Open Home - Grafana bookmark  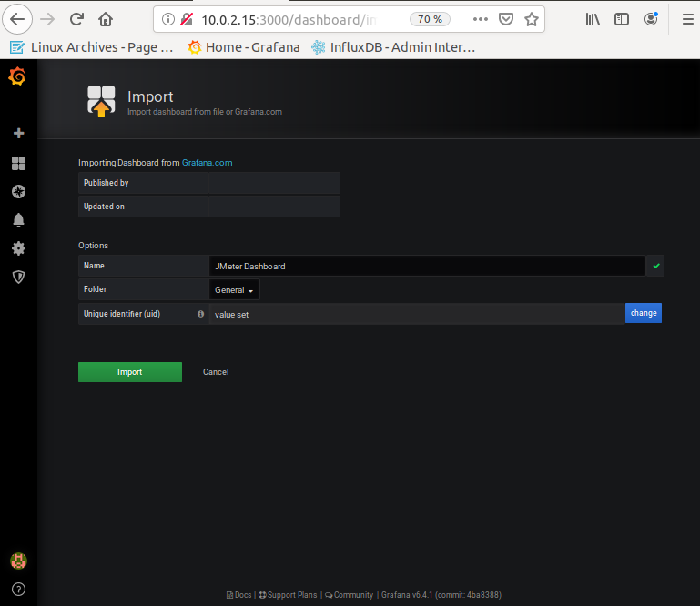coord(244,47)
